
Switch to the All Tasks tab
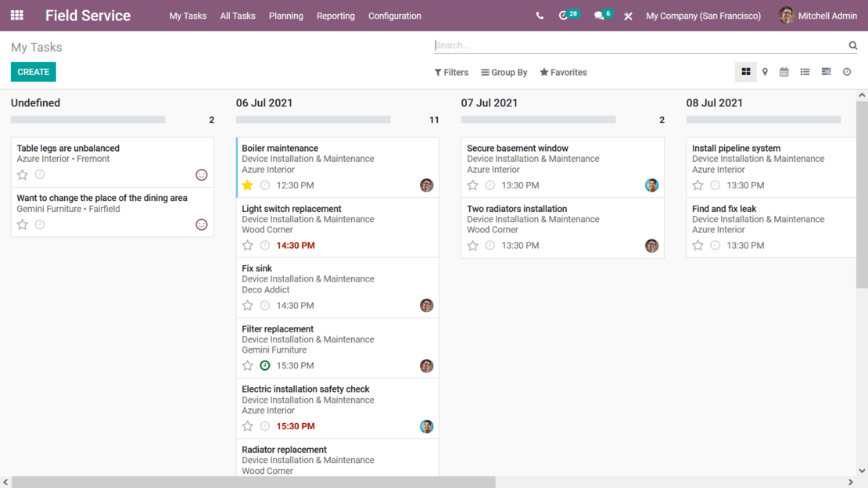[x=237, y=16]
